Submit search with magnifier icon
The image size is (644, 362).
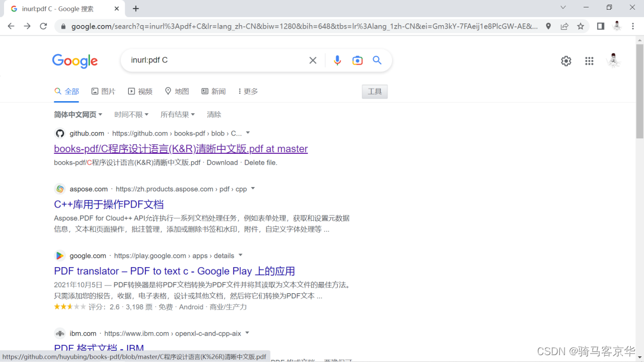(x=377, y=61)
